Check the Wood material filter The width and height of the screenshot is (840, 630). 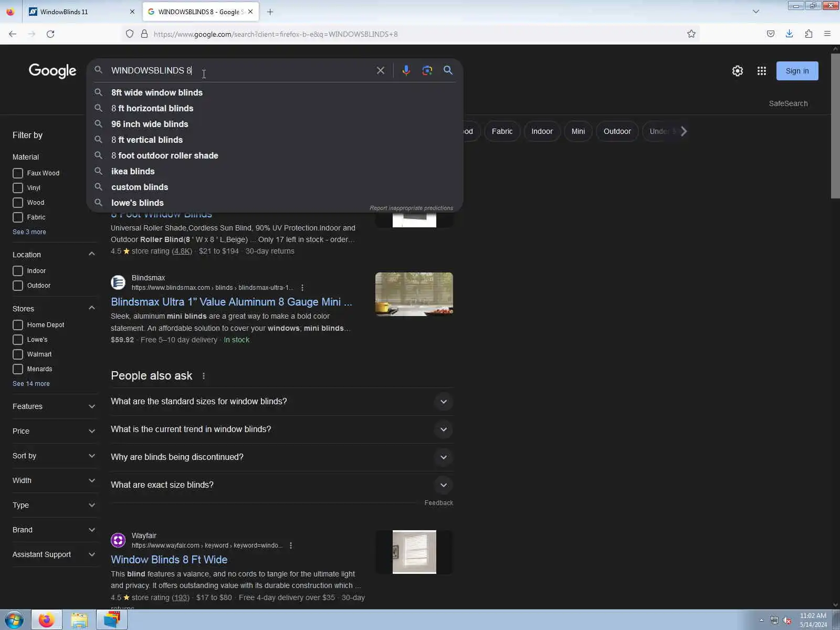(18, 203)
